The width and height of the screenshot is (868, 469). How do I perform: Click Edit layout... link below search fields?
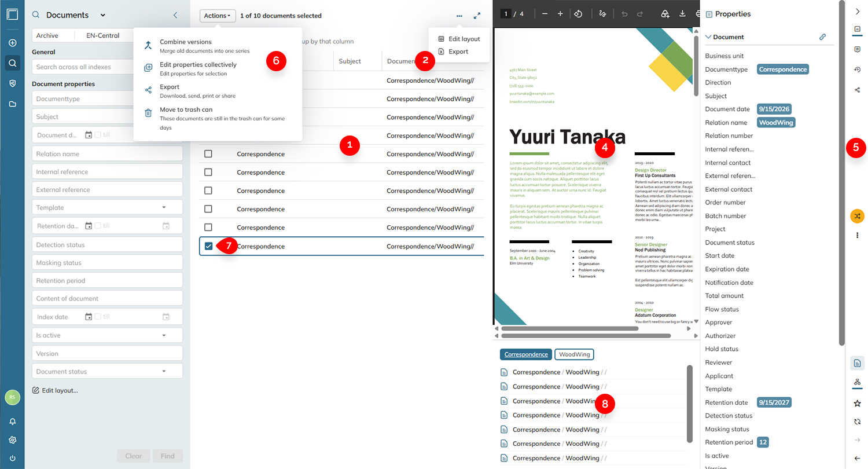pos(55,390)
